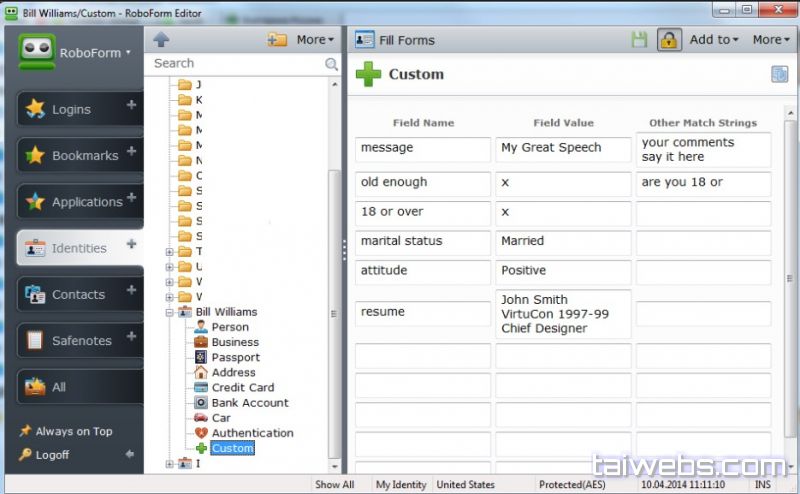
Task: Click the marital status Married value field
Action: pyautogui.click(x=563, y=242)
